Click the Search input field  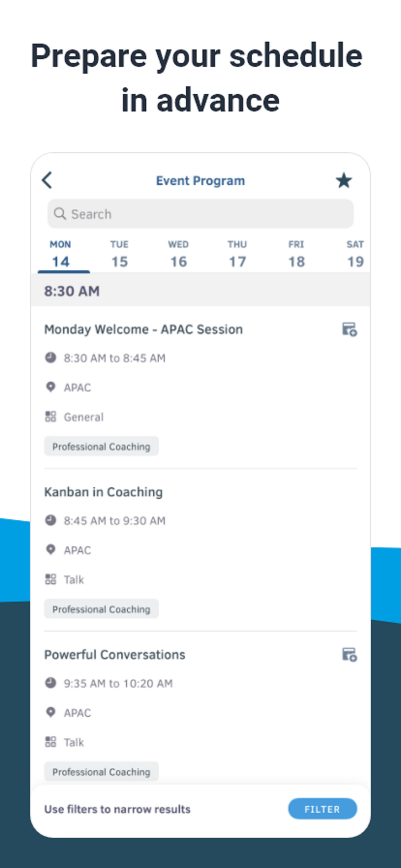tap(208, 214)
